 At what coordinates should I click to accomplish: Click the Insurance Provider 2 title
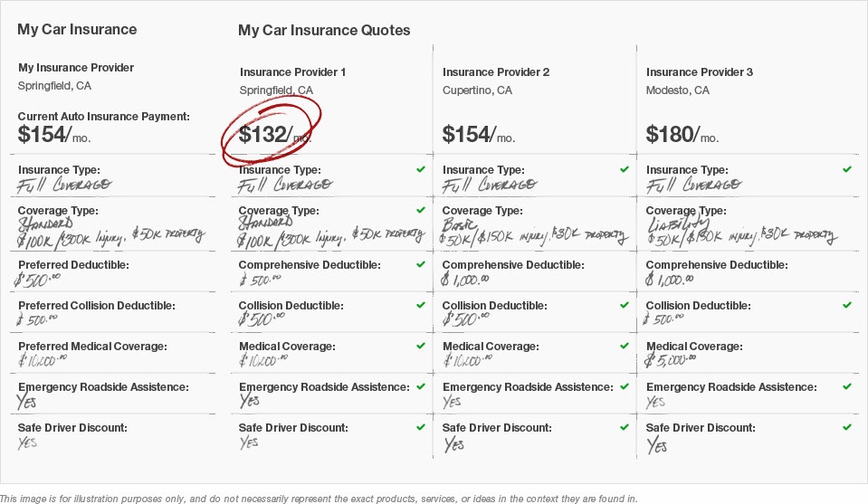coord(496,71)
